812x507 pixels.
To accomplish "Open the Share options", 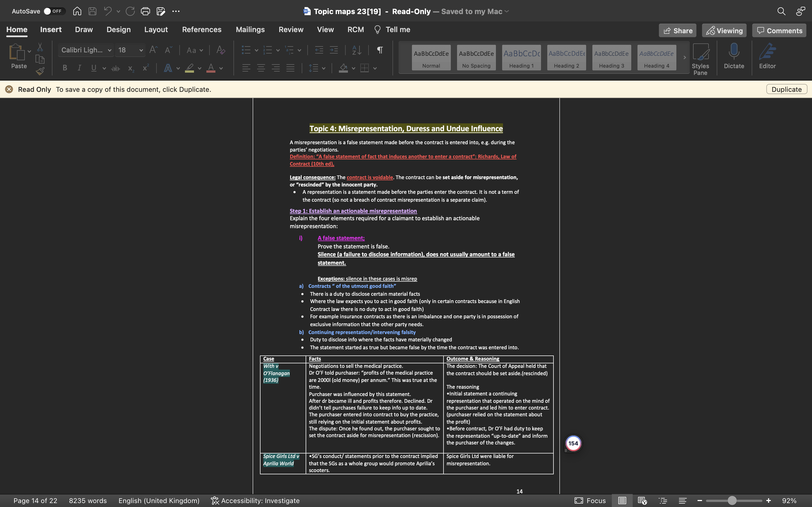I will [x=677, y=30].
